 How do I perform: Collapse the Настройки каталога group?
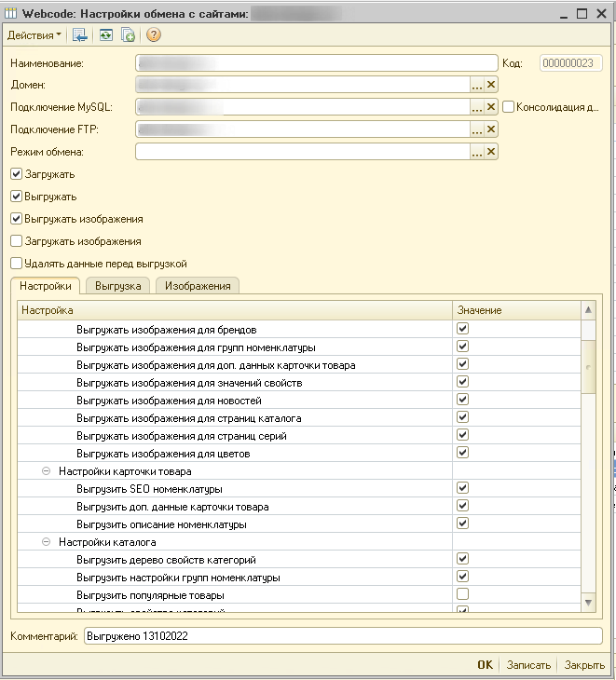click(x=46, y=542)
